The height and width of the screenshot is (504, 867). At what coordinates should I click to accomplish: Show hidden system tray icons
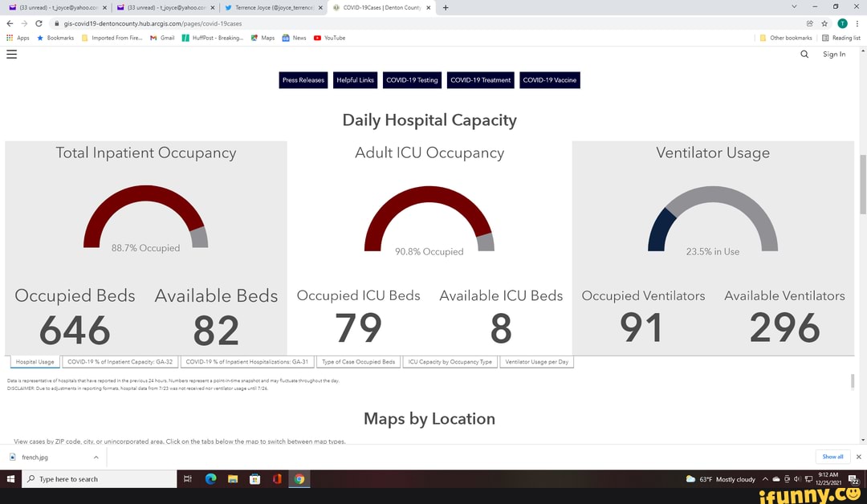[765, 479]
